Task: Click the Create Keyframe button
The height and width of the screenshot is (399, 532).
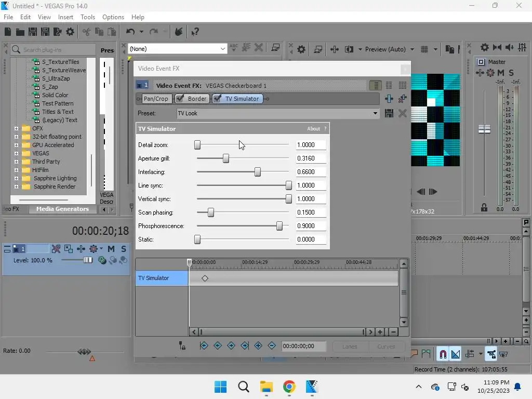Action: click(258, 345)
